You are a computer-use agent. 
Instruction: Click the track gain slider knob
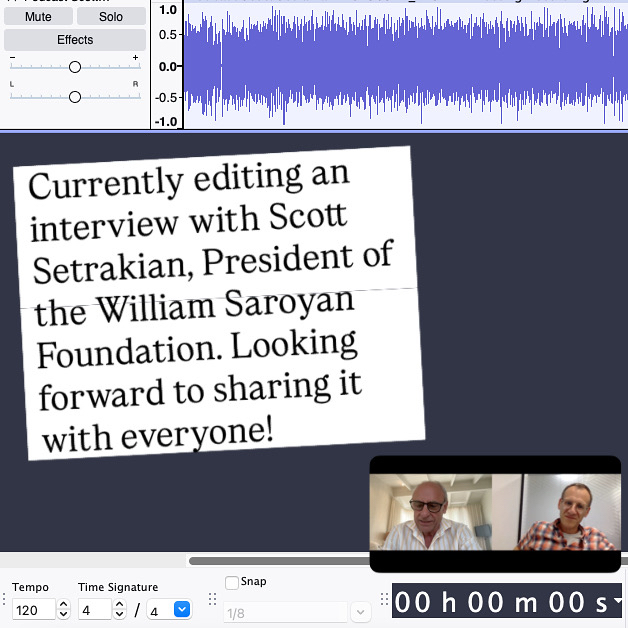pos(75,67)
